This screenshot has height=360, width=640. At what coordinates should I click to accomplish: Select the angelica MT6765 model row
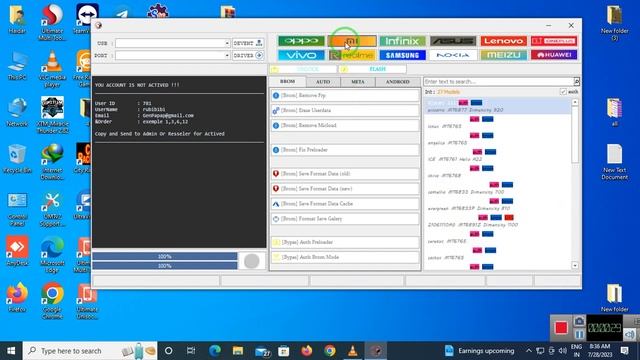click(x=497, y=139)
